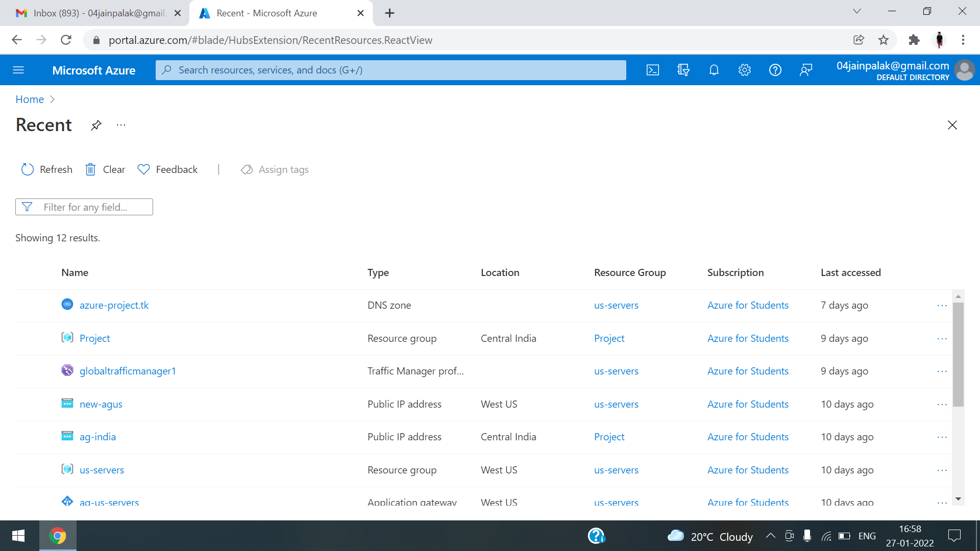Open Azure Cloud Shell icon

pyautogui.click(x=653, y=70)
